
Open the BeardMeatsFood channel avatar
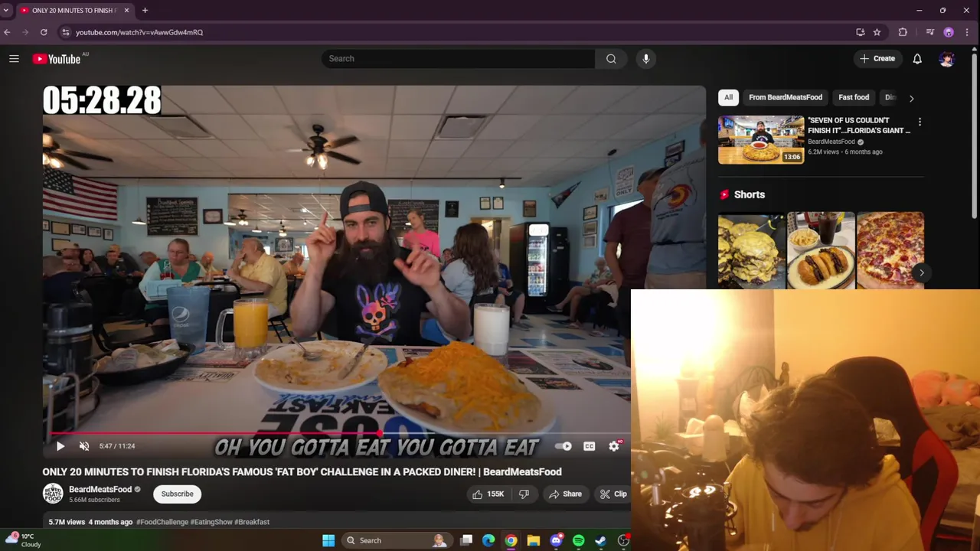(53, 494)
